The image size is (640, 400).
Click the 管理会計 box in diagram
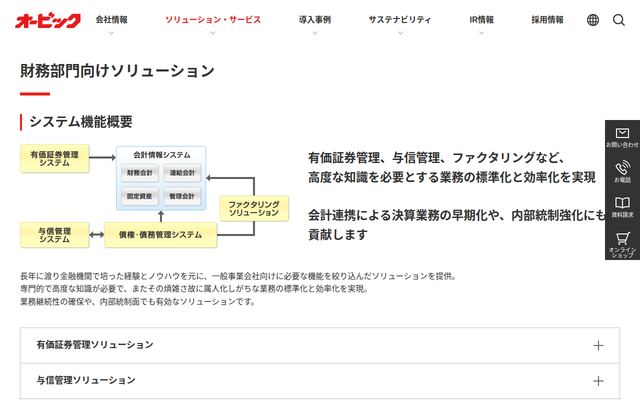point(182,196)
